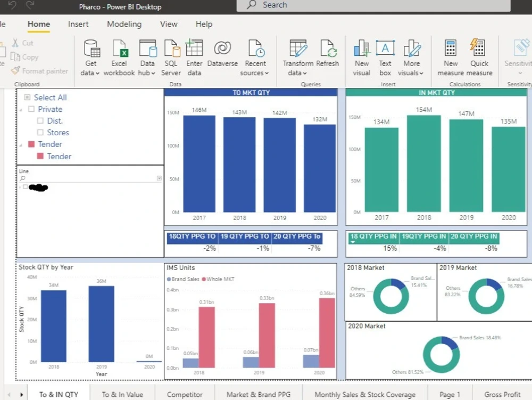
Task: Expand the More visuals dropdown
Action: click(x=411, y=56)
